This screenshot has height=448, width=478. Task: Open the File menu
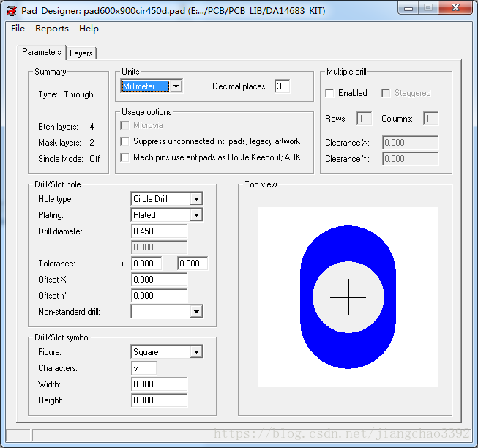click(18, 29)
